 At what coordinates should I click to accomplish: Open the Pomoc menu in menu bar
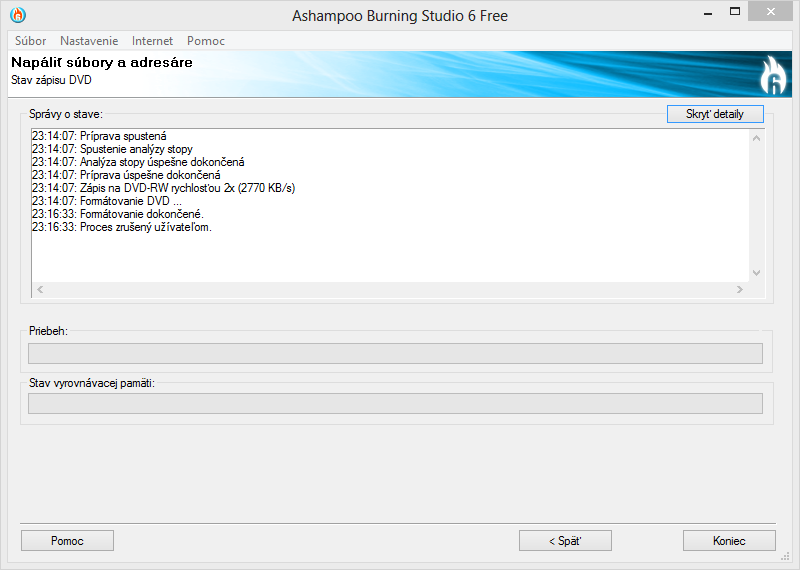[x=206, y=41]
